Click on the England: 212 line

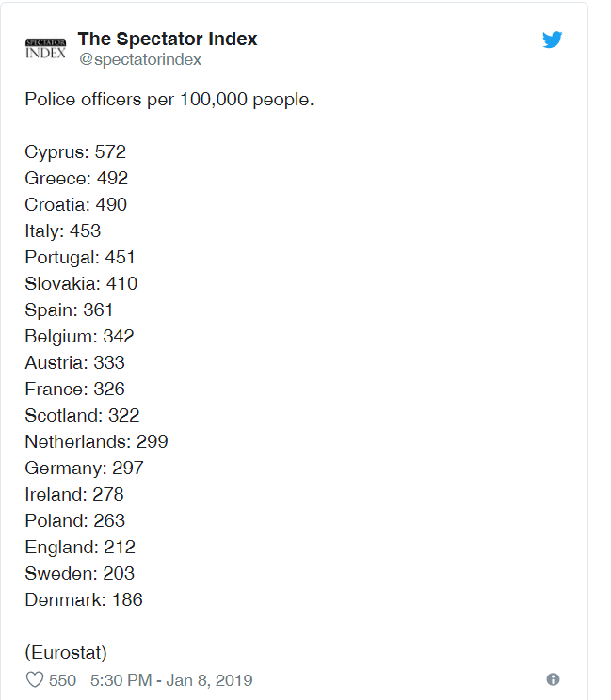[x=80, y=547]
